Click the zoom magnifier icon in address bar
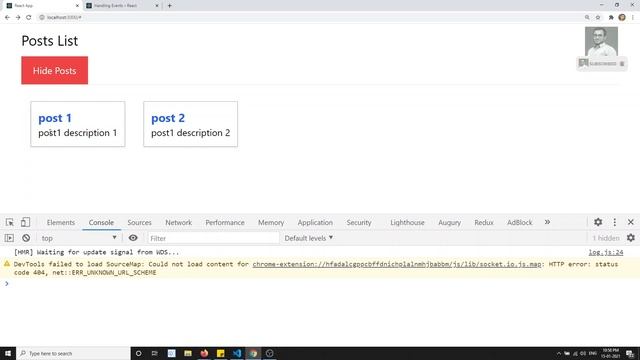The image size is (640, 360). click(587, 17)
